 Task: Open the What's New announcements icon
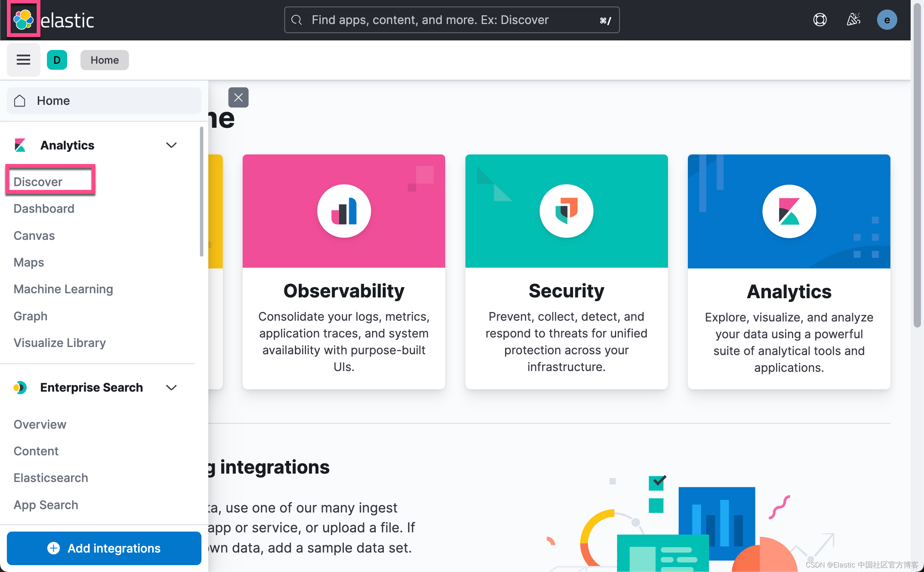point(853,19)
